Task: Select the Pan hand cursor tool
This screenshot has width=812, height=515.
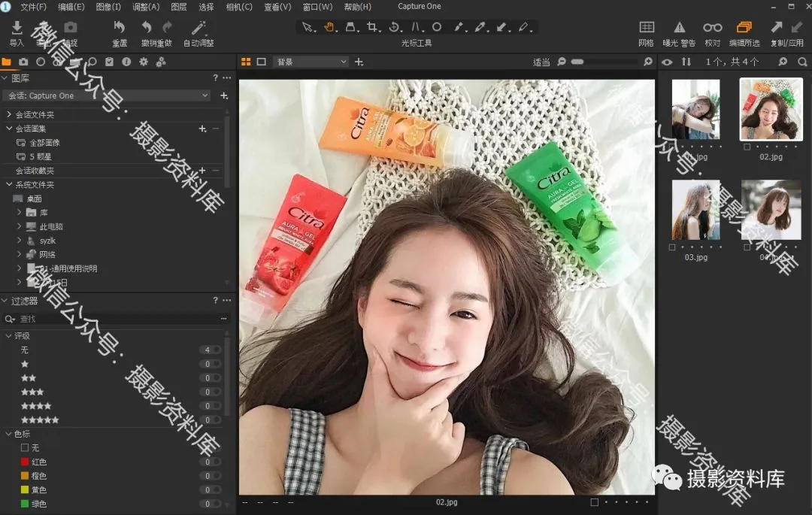Action: coord(329,27)
